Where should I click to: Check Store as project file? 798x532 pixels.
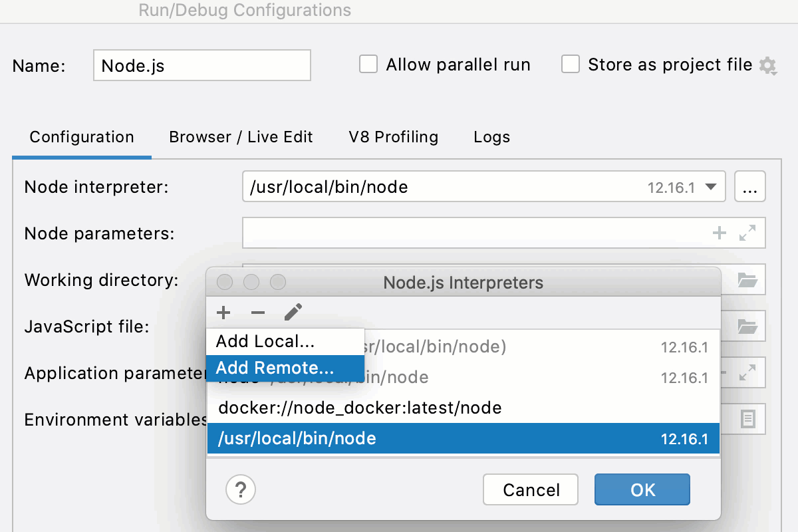[x=570, y=65]
